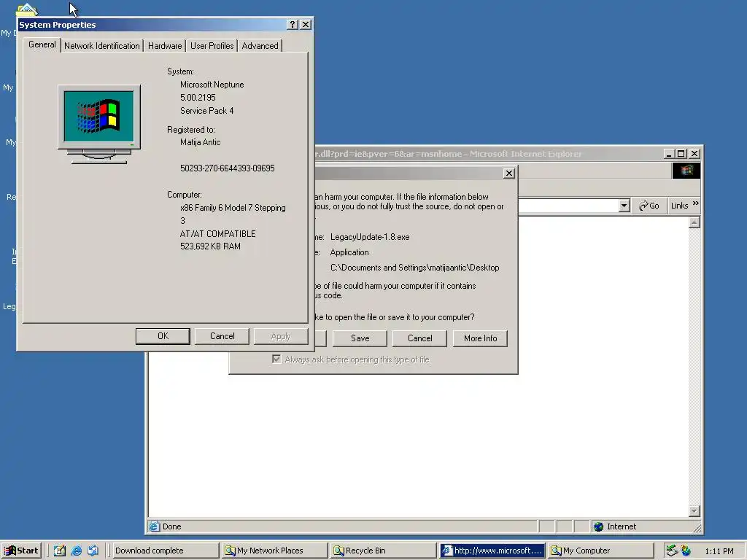
Task: Click OK in System Properties
Action: [x=163, y=336]
